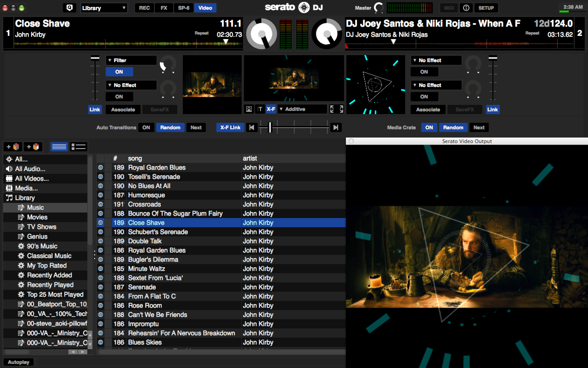Open the FX panel
The width and height of the screenshot is (588, 368).
point(164,8)
